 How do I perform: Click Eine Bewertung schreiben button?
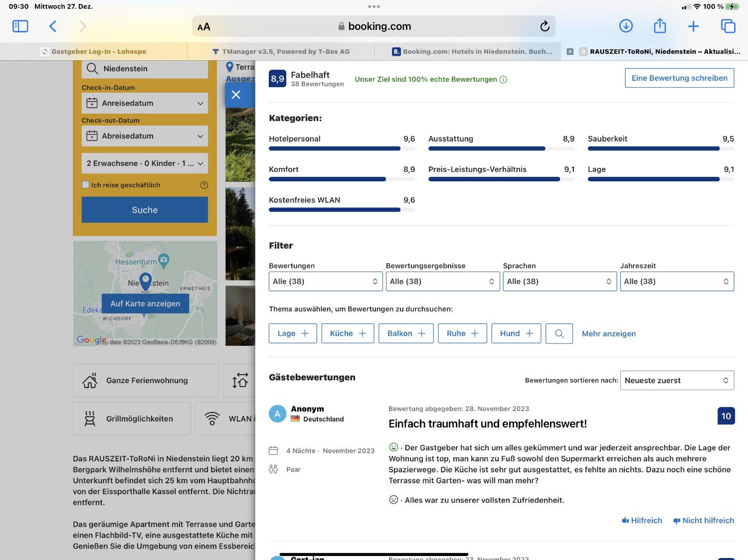(679, 78)
